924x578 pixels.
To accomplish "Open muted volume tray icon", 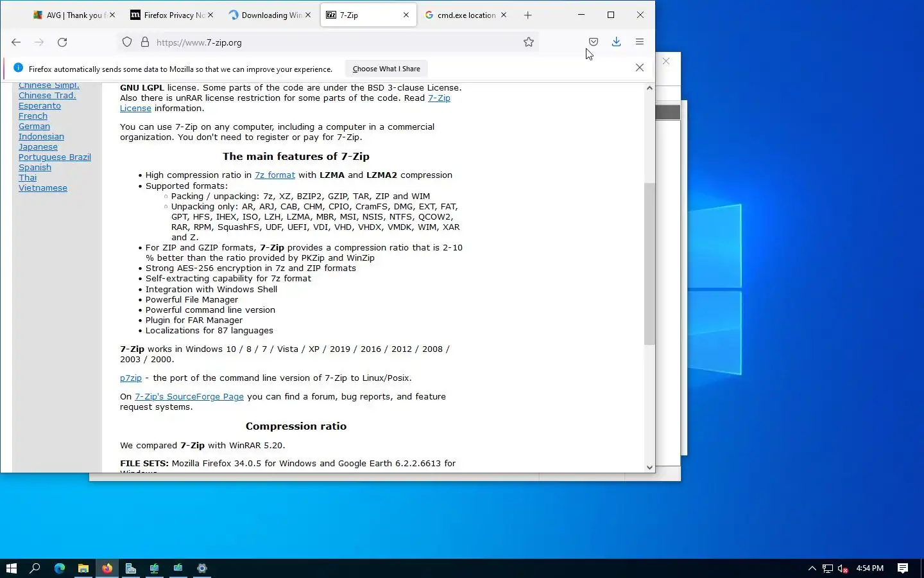I will (x=843, y=568).
